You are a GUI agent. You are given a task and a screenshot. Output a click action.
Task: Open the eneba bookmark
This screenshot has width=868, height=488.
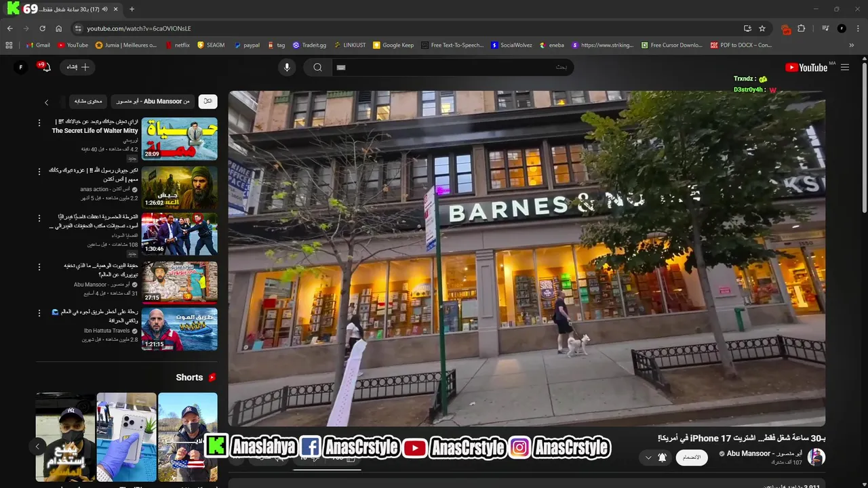(552, 45)
